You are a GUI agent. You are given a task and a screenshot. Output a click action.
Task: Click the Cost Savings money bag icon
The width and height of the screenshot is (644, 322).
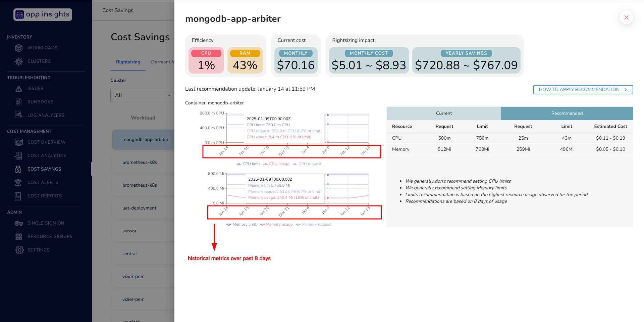(x=18, y=169)
